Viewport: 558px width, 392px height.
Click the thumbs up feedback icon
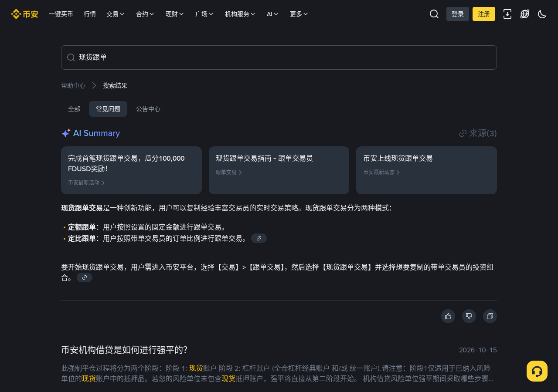click(x=448, y=316)
